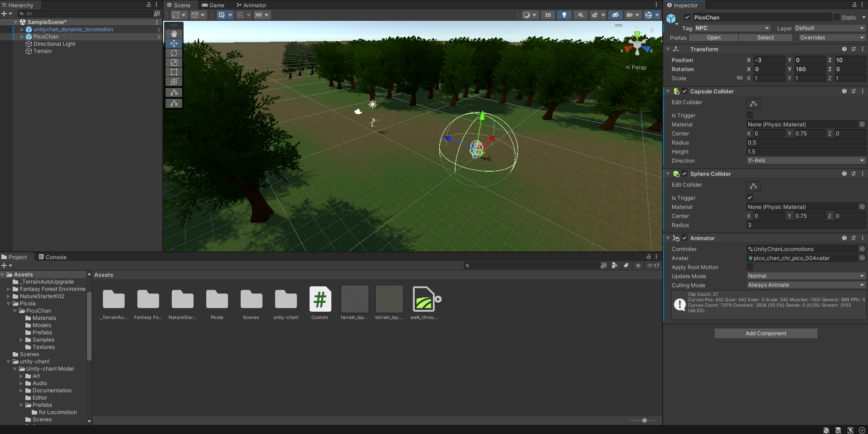Enable Is Trigger on the Capsule Collider
This screenshot has height=434, width=868.
click(x=750, y=115)
